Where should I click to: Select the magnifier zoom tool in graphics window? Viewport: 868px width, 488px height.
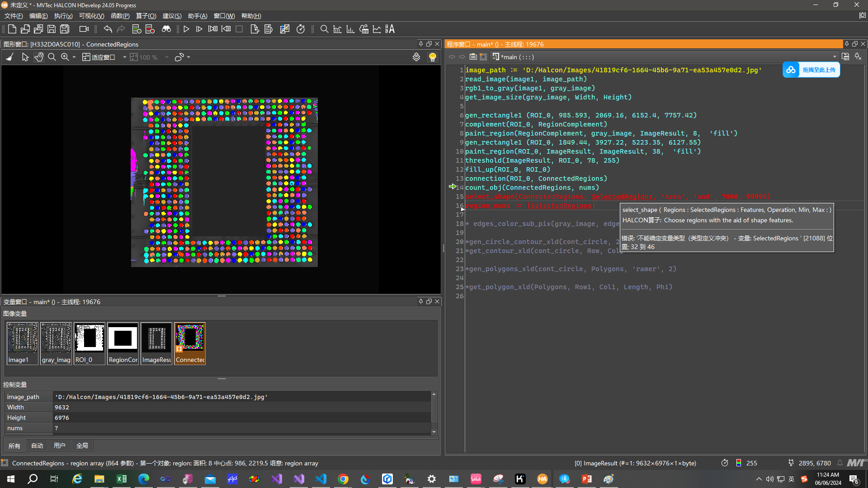point(52,57)
